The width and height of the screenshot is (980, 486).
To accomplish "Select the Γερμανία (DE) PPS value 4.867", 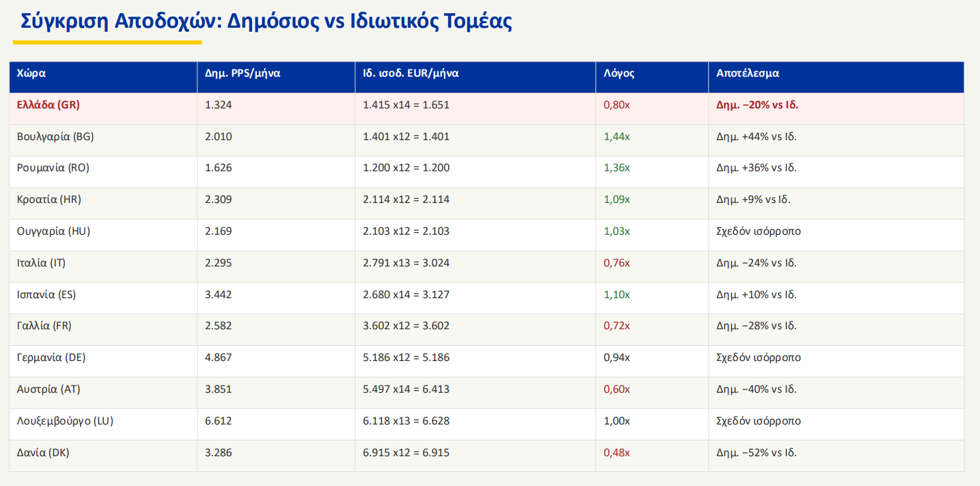I will (x=218, y=358).
